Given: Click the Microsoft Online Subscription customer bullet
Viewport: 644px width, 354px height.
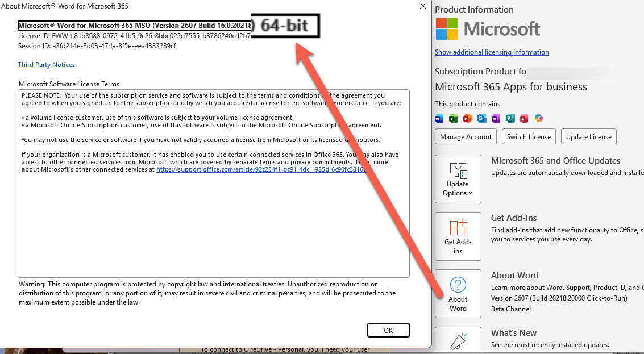Looking at the screenshot, I should pos(201,125).
